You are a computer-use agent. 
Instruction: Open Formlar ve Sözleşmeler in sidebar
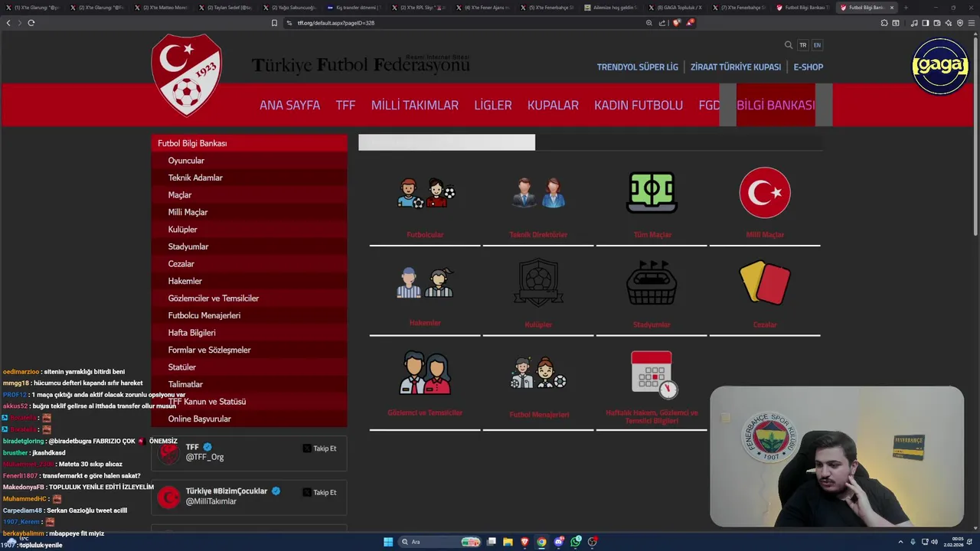pyautogui.click(x=249, y=350)
